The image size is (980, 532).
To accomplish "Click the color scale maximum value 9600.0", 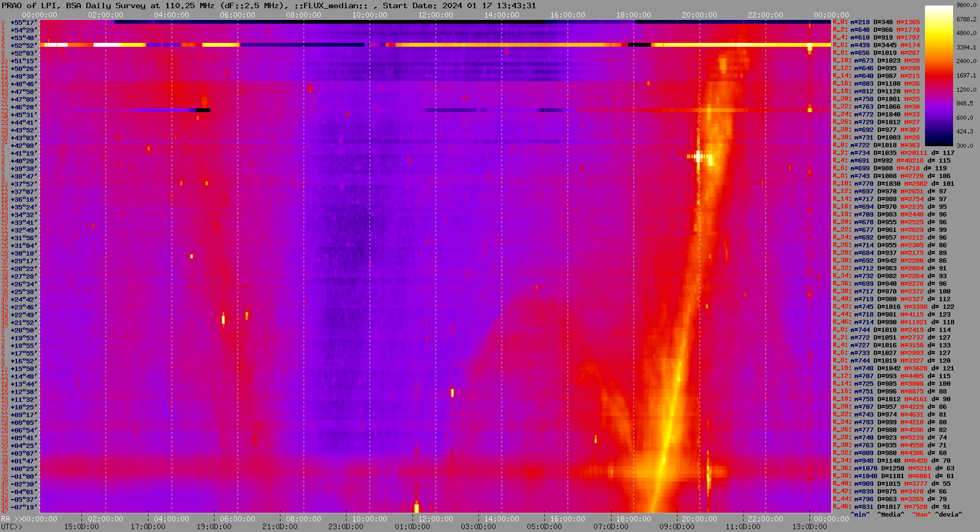I will click(966, 5).
